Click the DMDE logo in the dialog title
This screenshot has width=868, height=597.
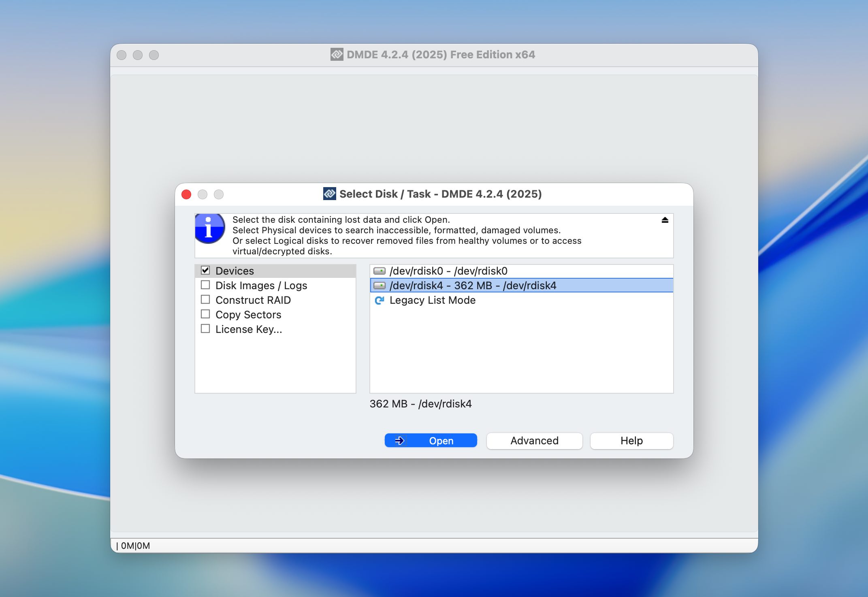click(x=330, y=194)
